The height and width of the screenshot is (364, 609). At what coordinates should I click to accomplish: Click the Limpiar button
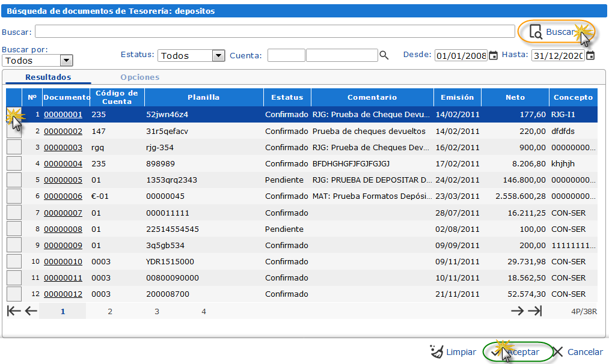click(x=453, y=352)
